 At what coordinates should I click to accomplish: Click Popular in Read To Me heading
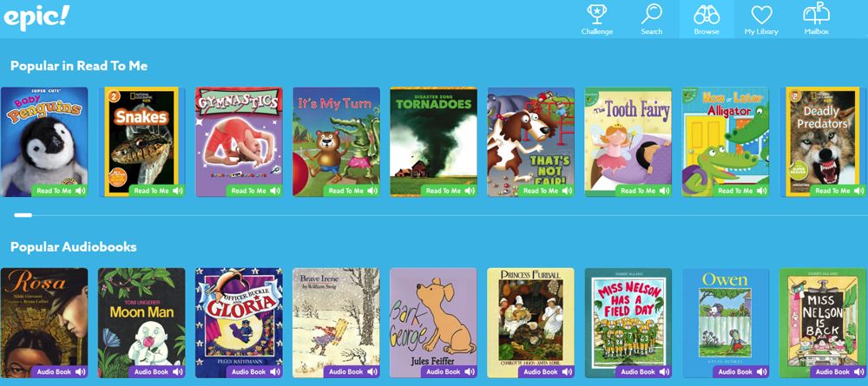[79, 66]
